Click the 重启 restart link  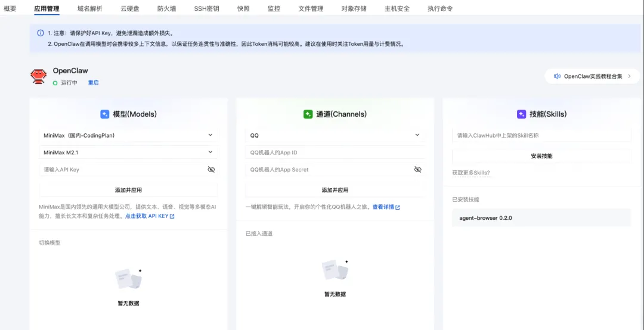pos(93,83)
